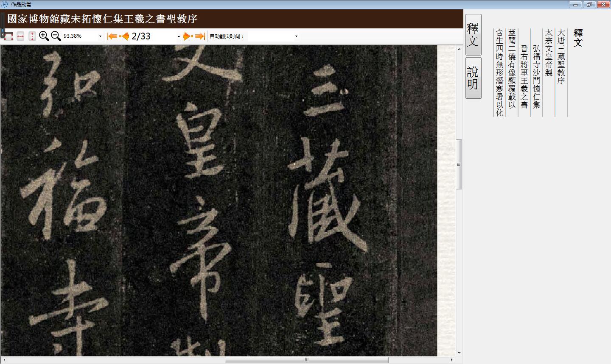
Task: Go to the previous page arrow
Action: point(124,36)
